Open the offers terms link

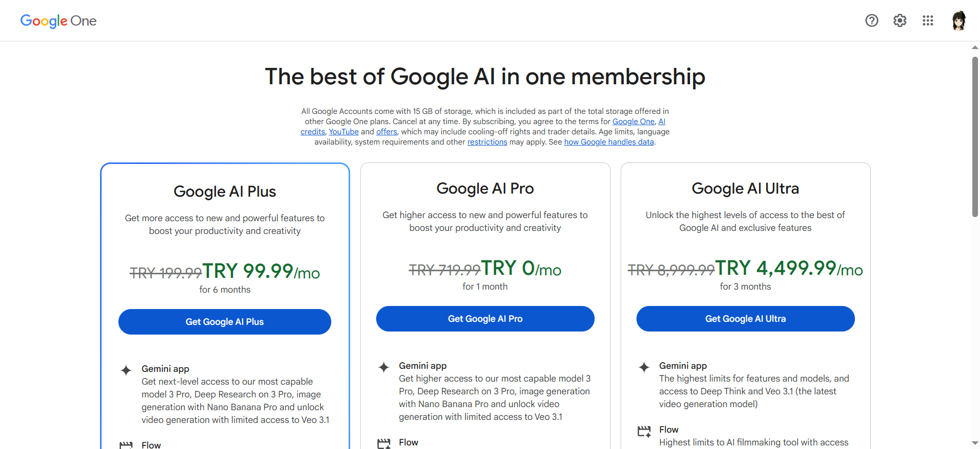coord(386,132)
